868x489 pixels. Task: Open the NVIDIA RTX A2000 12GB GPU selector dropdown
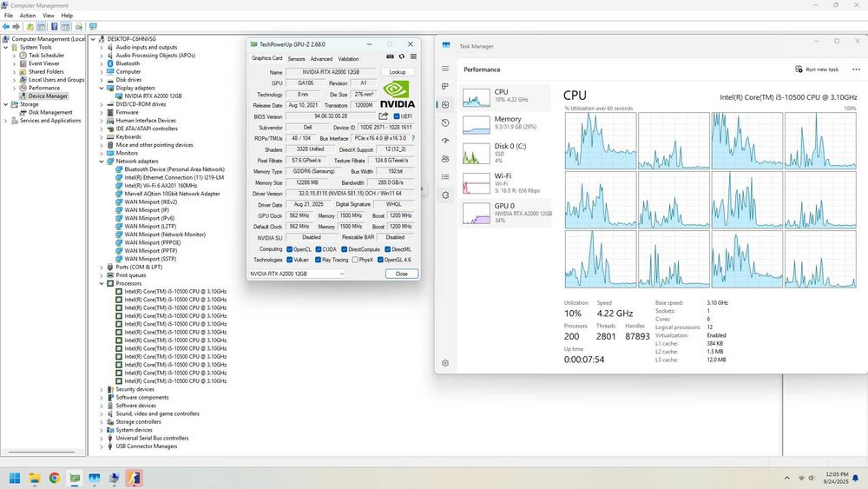pyautogui.click(x=297, y=274)
